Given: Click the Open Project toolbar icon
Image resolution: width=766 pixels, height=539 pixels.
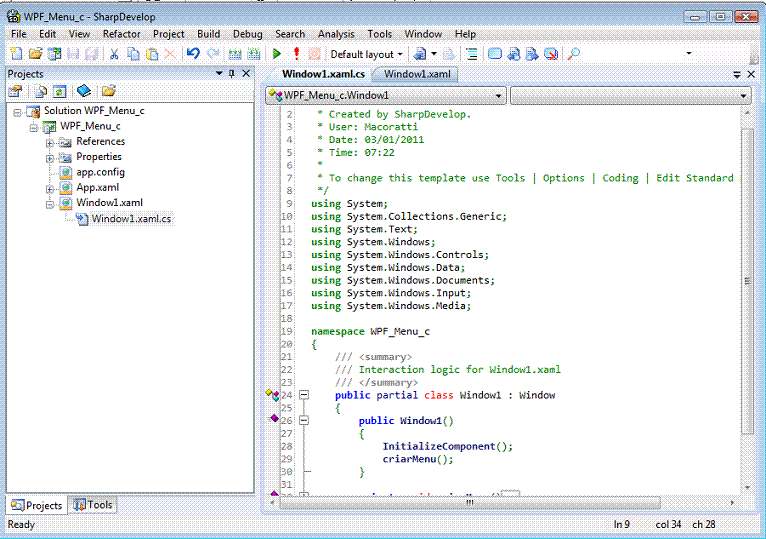Looking at the screenshot, I should (x=54, y=54).
